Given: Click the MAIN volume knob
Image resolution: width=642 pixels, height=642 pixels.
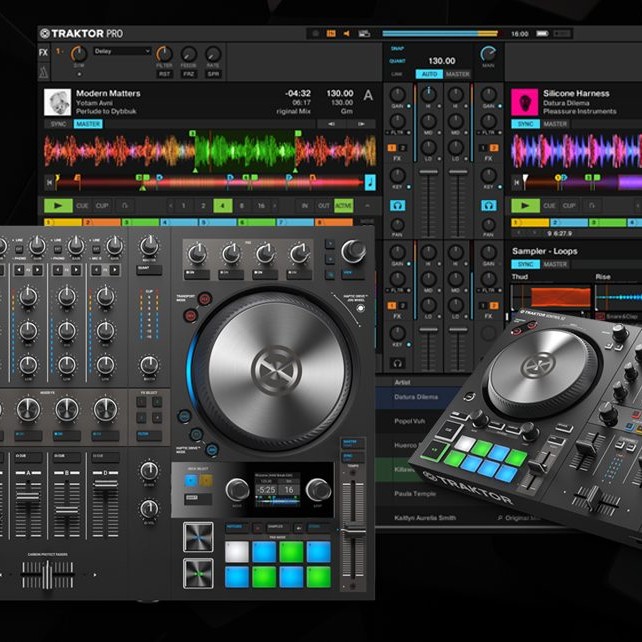Looking at the screenshot, I should 488,54.
